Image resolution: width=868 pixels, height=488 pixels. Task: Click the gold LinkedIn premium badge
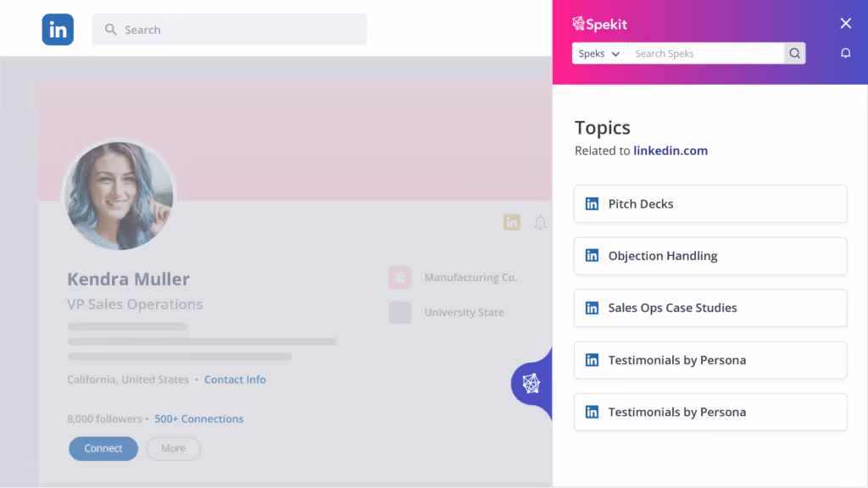coord(511,223)
